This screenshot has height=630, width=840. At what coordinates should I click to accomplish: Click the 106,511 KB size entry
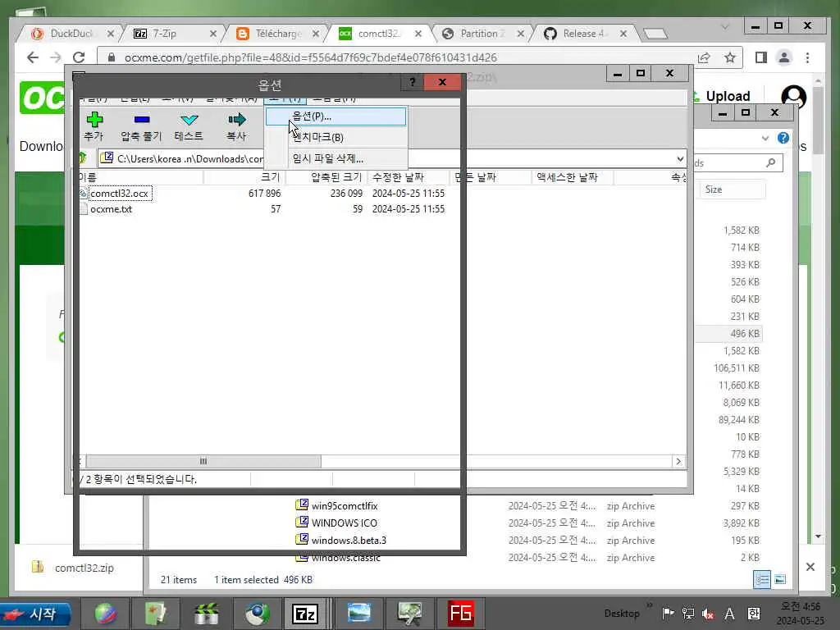736,368
